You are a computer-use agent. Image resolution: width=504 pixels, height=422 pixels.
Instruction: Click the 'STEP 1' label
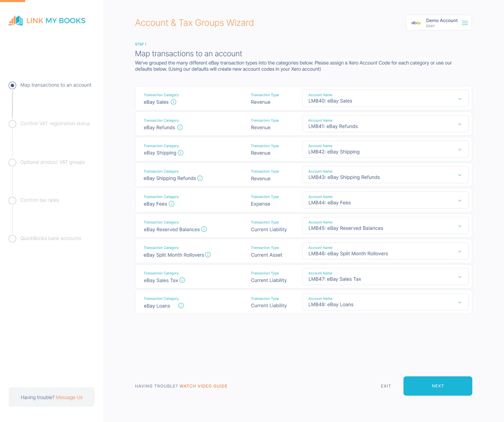tap(141, 44)
